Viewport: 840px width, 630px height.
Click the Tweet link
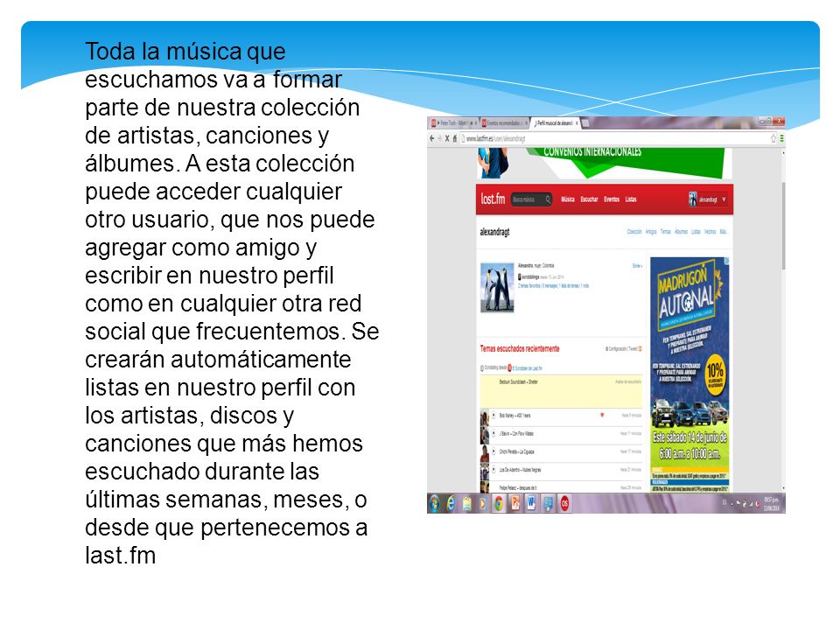click(634, 349)
